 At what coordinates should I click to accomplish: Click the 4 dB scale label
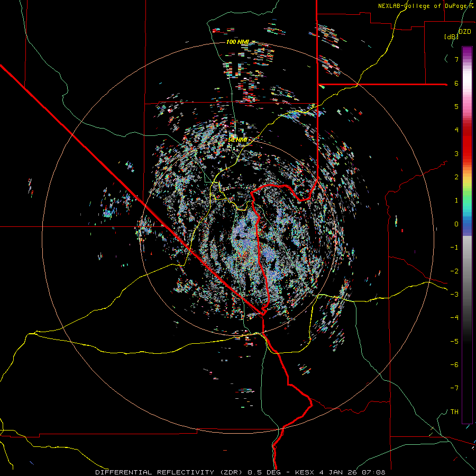(456, 130)
